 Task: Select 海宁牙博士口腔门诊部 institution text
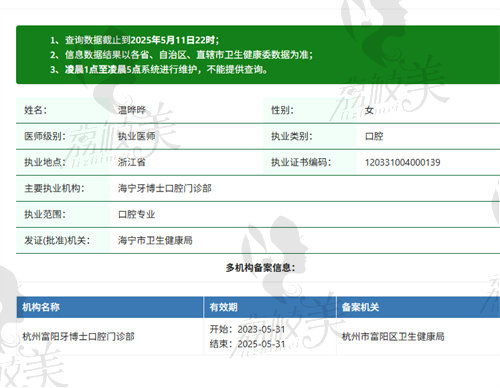(x=165, y=188)
